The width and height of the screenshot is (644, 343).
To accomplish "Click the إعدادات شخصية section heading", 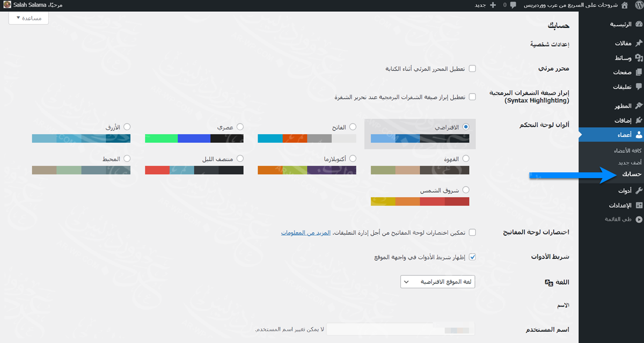I will (550, 45).
